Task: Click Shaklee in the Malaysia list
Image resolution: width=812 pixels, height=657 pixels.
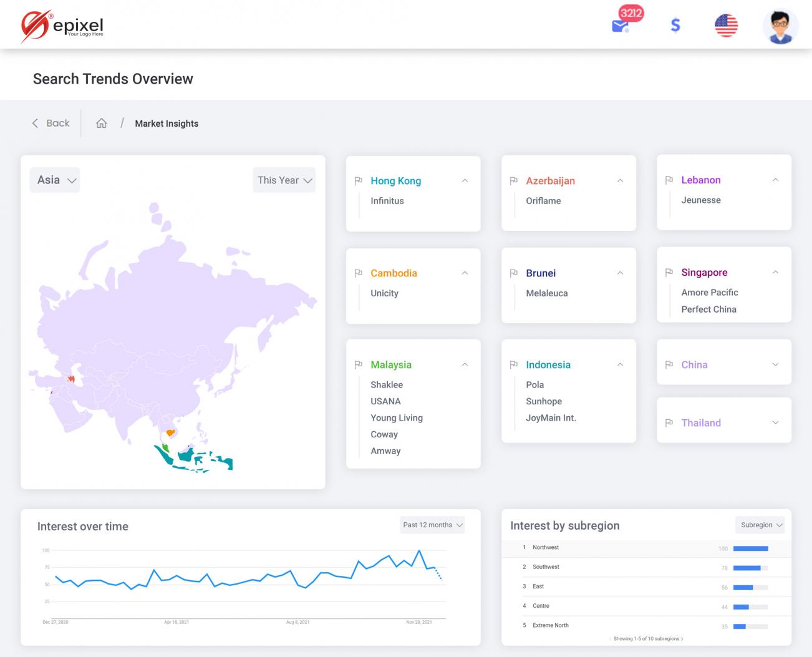Action: point(387,385)
